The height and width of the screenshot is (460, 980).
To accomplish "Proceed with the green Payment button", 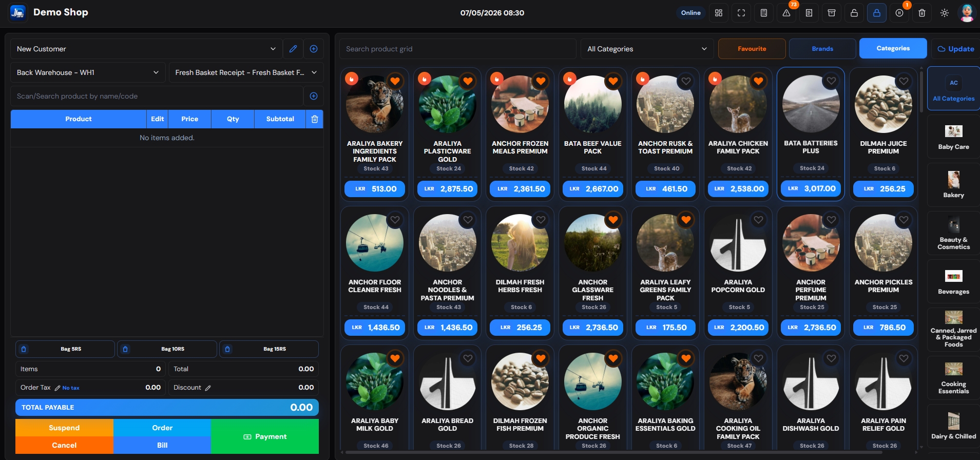I will pyautogui.click(x=265, y=436).
